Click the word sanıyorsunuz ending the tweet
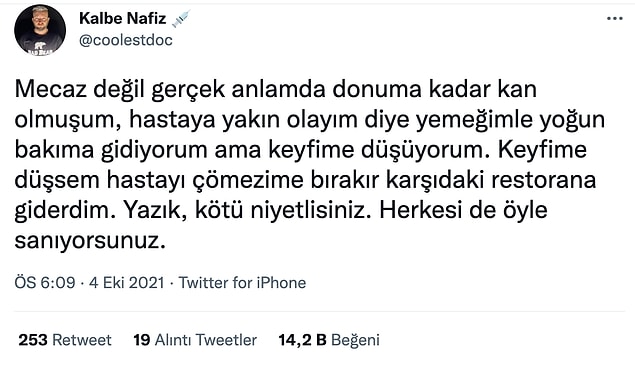Viewport: 635px width, 367px height. click(x=90, y=241)
